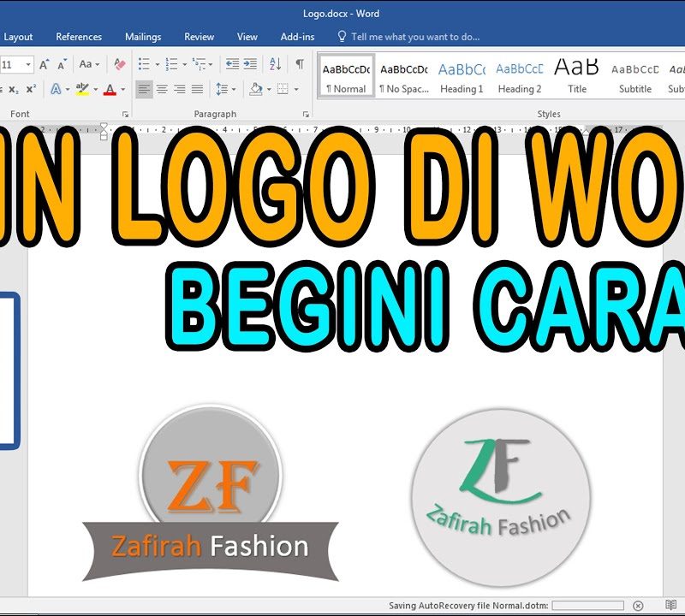Open font size dropdown

click(28, 65)
